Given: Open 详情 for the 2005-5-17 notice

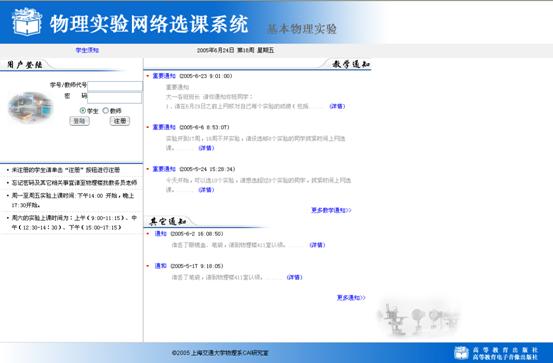Looking at the screenshot, I should click(x=294, y=277).
